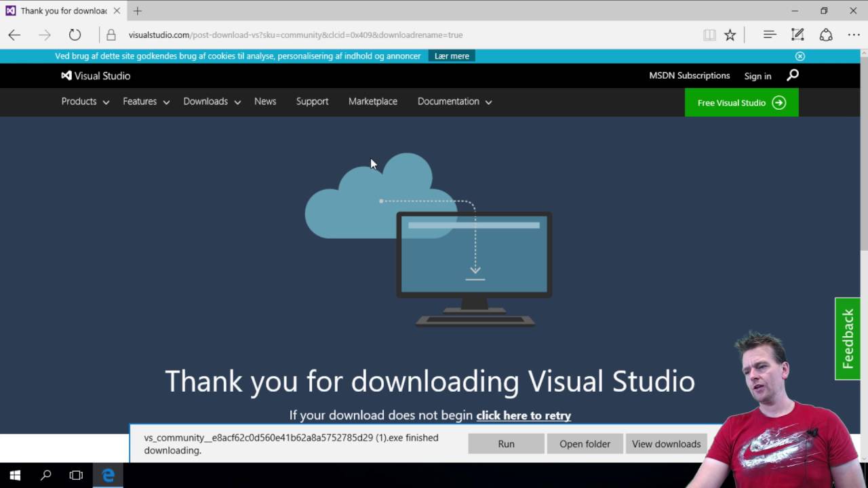Go back with the browser back arrow
Screen dimensions: 868x488
pos(14,35)
